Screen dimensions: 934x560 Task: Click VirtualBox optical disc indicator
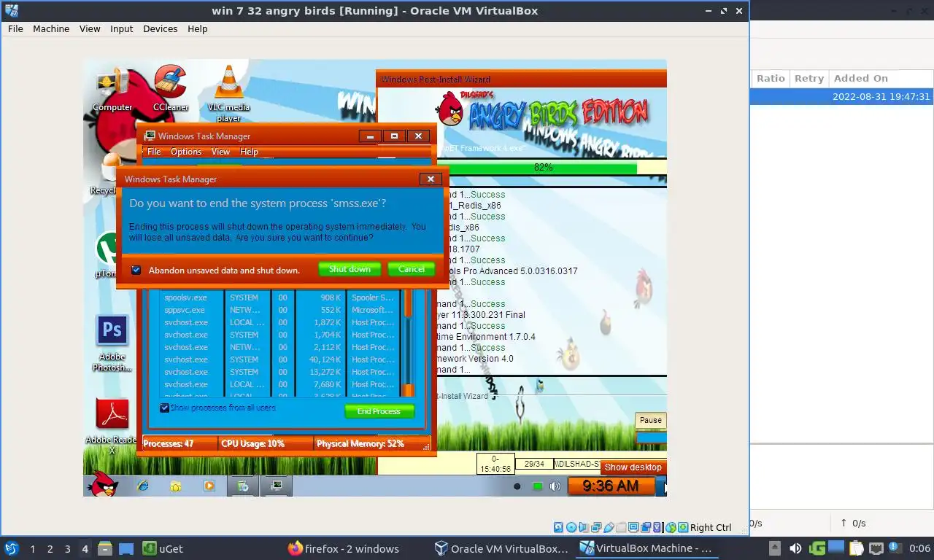(571, 527)
